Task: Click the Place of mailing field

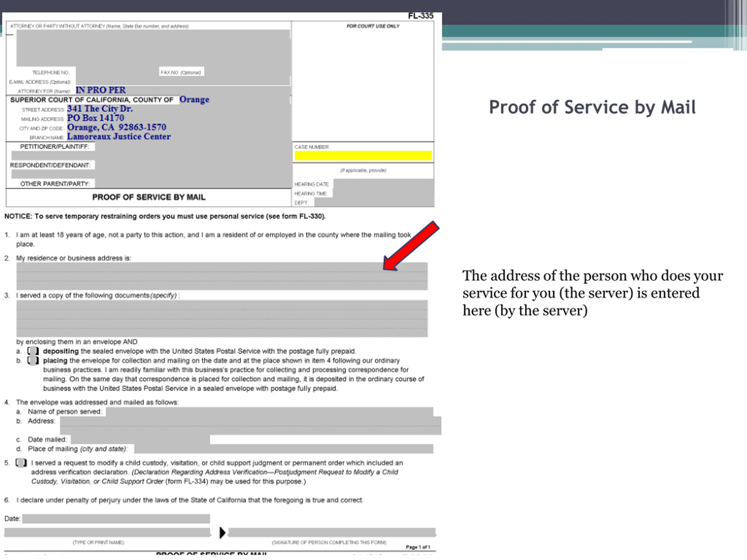Action: pos(284,449)
